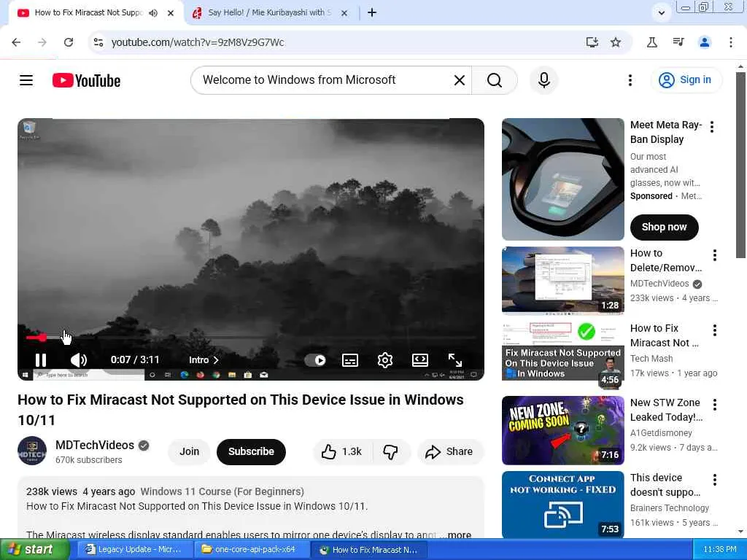Image resolution: width=747 pixels, height=560 pixels.
Task: Expand description with ...more
Action: (460, 534)
